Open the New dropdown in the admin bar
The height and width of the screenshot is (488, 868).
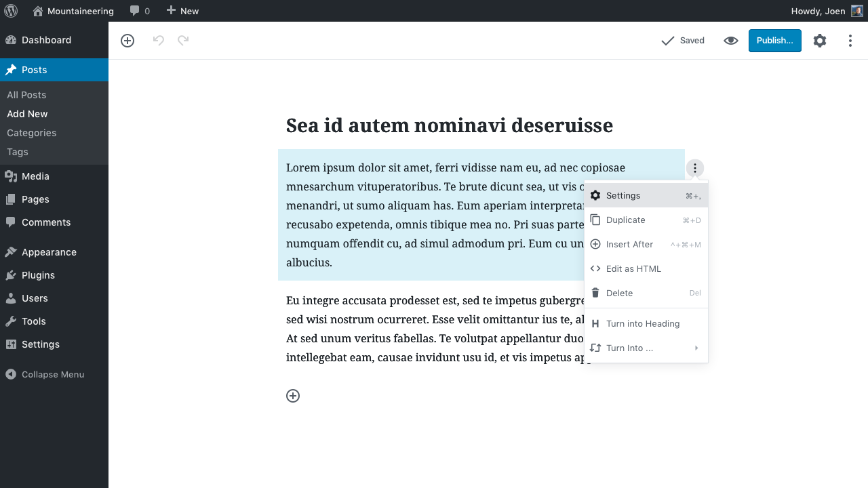coord(182,11)
